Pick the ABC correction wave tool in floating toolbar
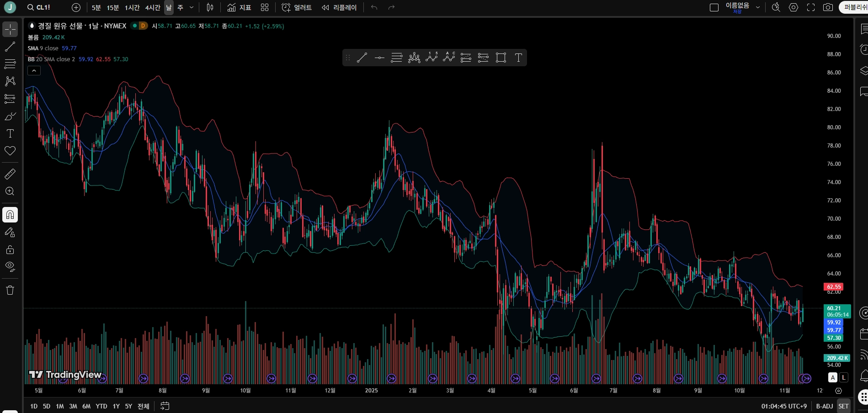This screenshot has width=868, height=413. tap(449, 58)
